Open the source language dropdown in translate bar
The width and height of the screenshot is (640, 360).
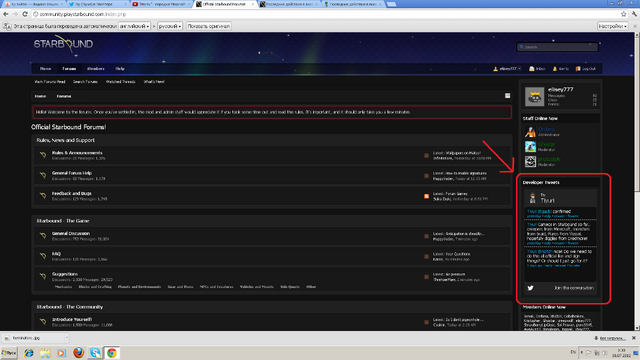134,26
